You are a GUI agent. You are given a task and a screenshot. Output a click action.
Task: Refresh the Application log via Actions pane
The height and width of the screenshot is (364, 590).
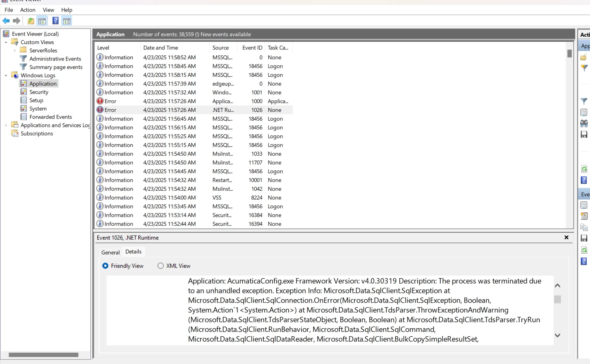[x=584, y=169]
